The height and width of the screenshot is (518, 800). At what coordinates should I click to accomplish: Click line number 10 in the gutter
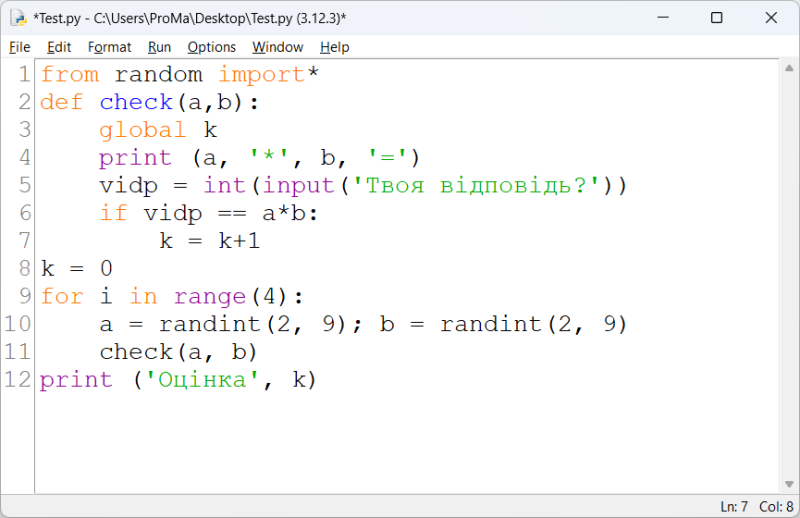point(19,324)
